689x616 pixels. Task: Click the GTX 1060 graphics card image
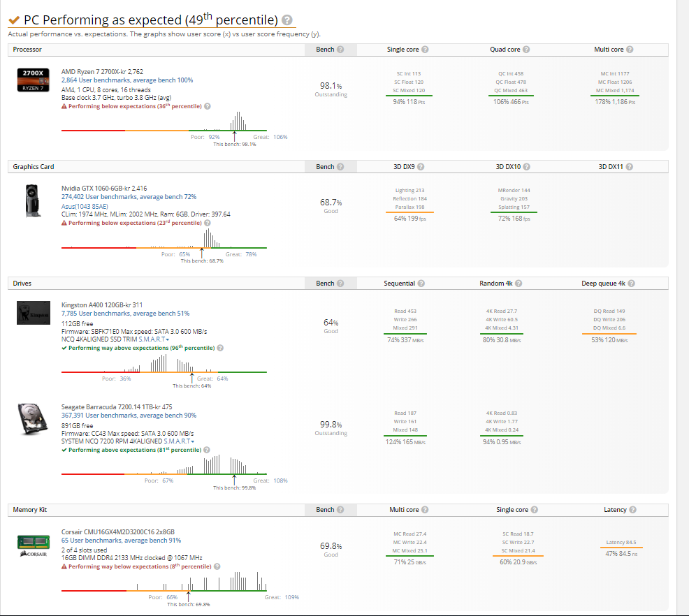[x=33, y=200]
